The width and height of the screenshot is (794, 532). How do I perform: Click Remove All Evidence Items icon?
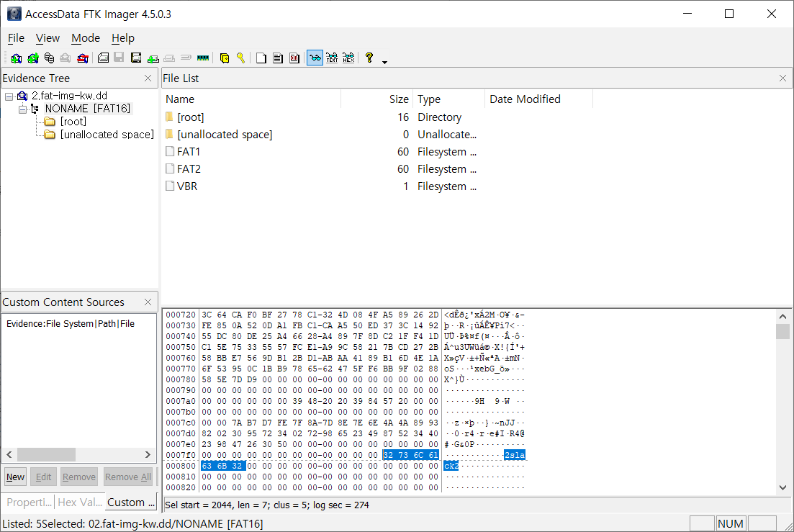click(83, 58)
